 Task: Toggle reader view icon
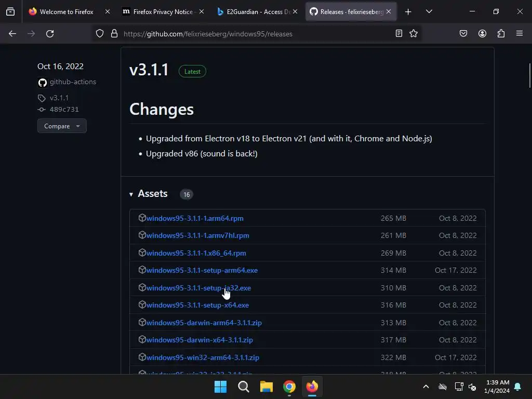(x=399, y=33)
